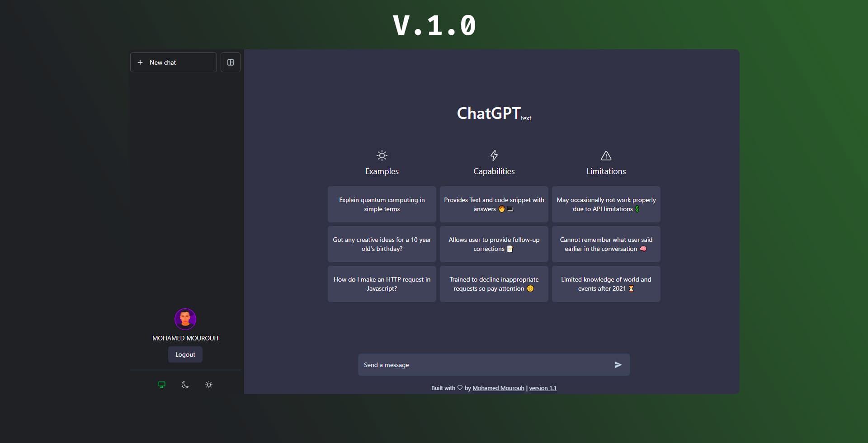Click the Examples sun icon

[382, 156]
